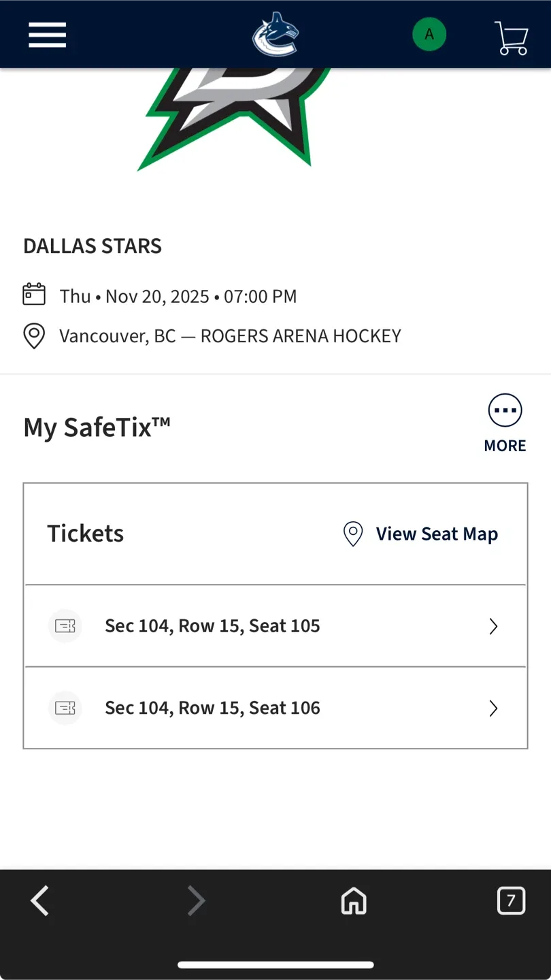Open the MORE options menu
The image size is (551, 980).
coord(505,423)
